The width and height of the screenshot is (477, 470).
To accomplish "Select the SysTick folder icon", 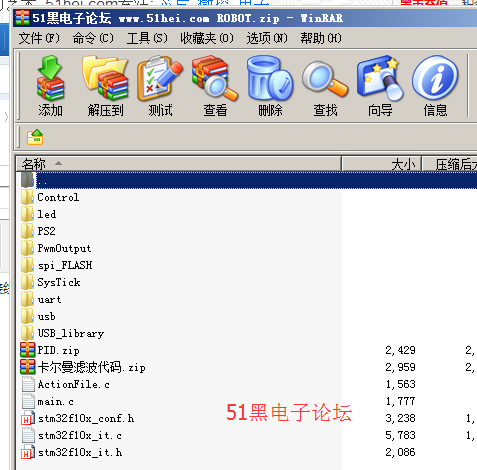I will click(x=27, y=282).
